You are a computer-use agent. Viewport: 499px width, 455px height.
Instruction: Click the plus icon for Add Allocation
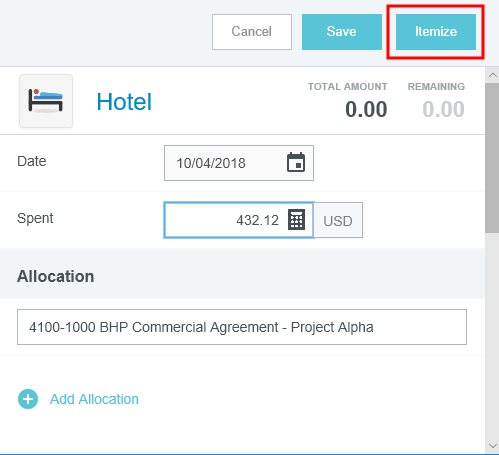pyautogui.click(x=28, y=399)
